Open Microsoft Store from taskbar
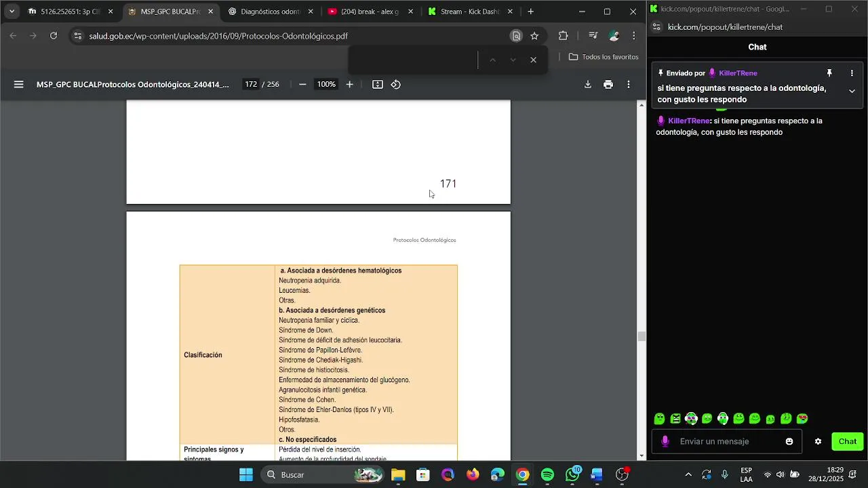The width and height of the screenshot is (868, 488). [423, 474]
